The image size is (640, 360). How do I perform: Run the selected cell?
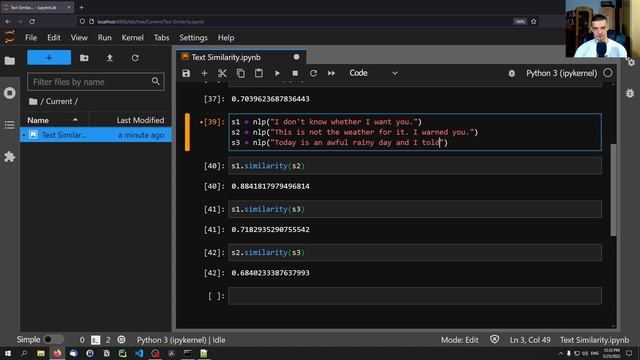tap(277, 73)
